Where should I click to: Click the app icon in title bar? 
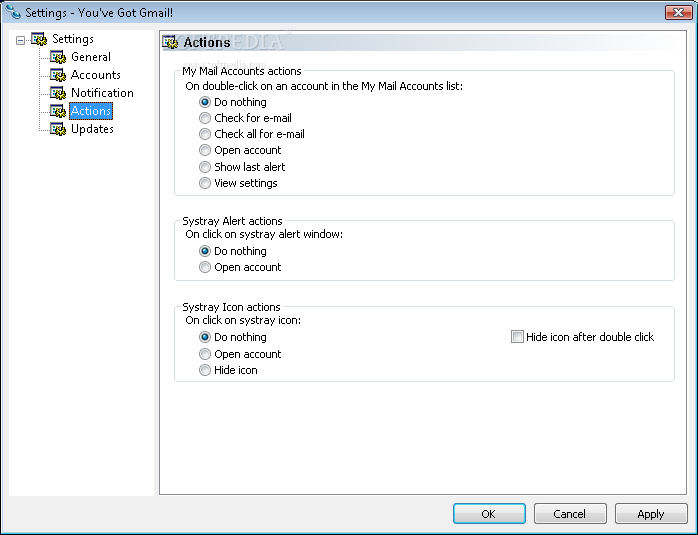[x=13, y=12]
